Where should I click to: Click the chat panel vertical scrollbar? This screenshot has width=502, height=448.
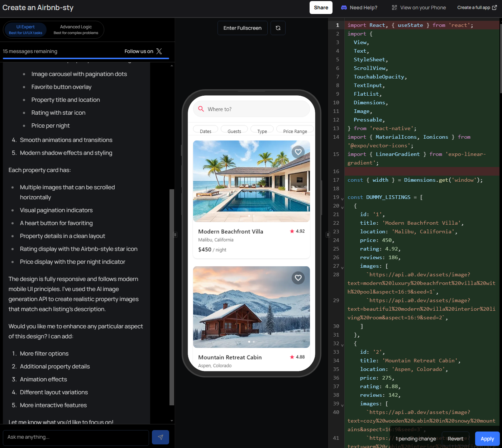pyautogui.click(x=172, y=297)
